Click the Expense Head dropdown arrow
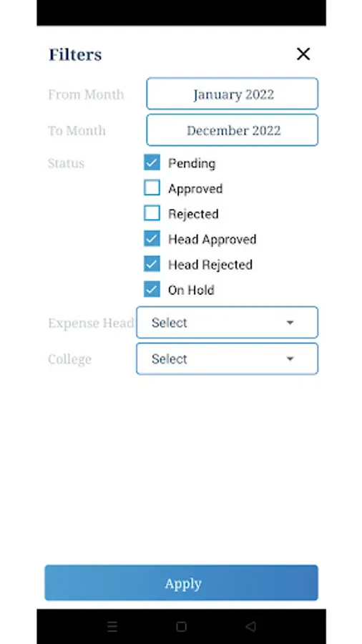 click(x=290, y=323)
